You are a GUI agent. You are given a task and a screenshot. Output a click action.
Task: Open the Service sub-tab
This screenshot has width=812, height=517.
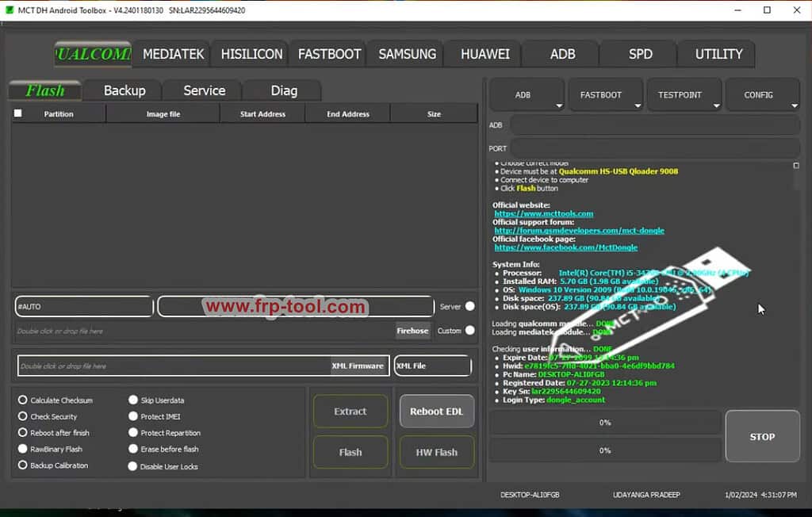[x=204, y=90]
